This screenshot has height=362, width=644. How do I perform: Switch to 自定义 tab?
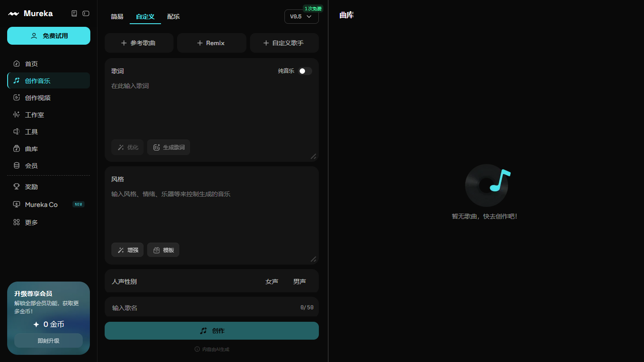coord(145,17)
